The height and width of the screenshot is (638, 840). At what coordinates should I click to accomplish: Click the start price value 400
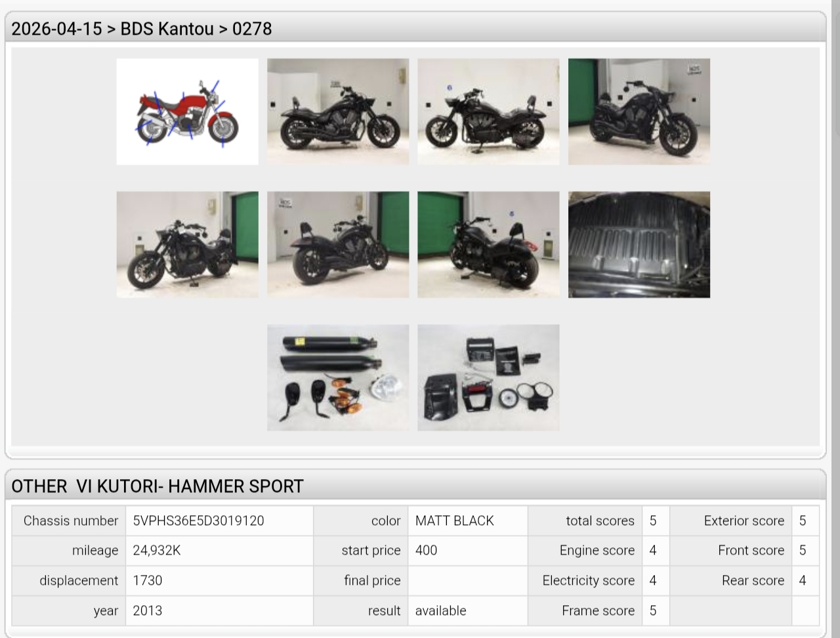point(426,550)
